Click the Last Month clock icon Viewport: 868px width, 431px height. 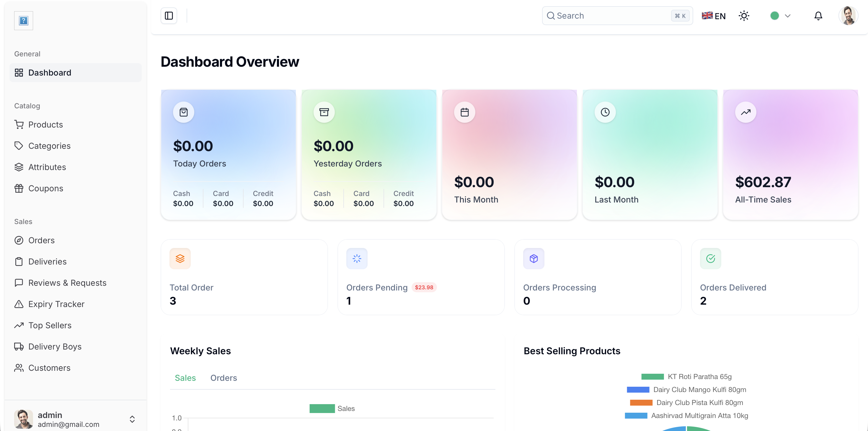[x=605, y=112]
